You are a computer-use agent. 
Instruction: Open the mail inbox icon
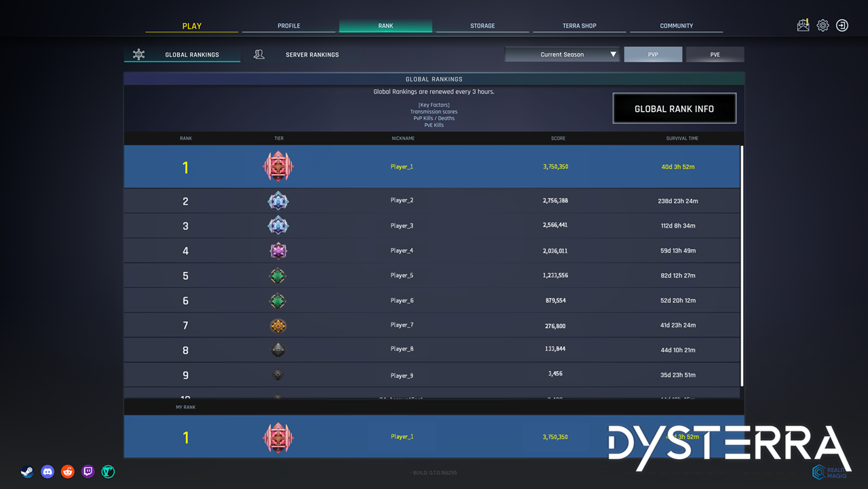(x=803, y=25)
